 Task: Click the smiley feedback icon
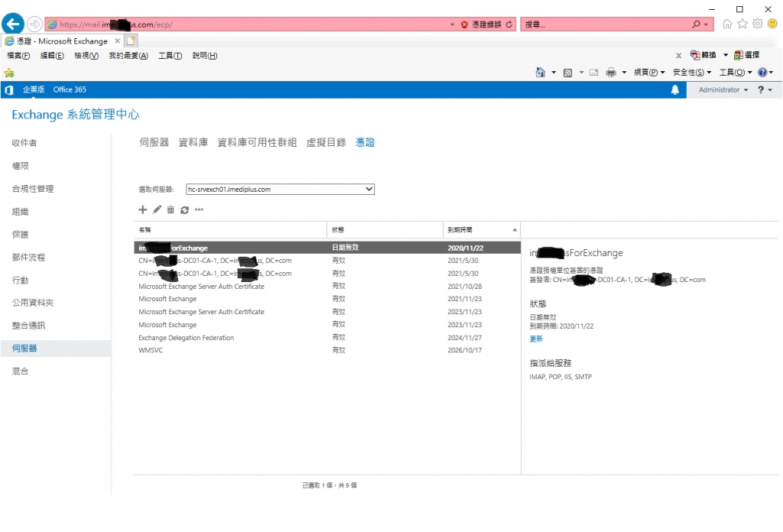click(772, 24)
